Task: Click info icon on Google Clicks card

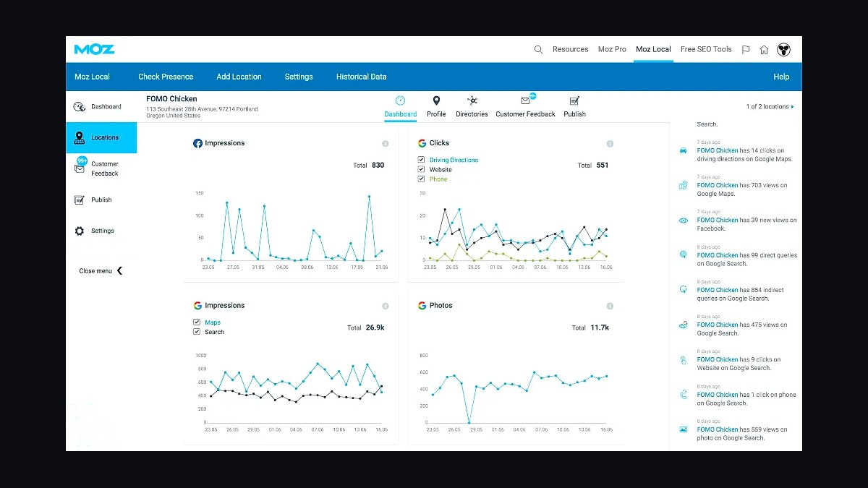Action: point(610,144)
